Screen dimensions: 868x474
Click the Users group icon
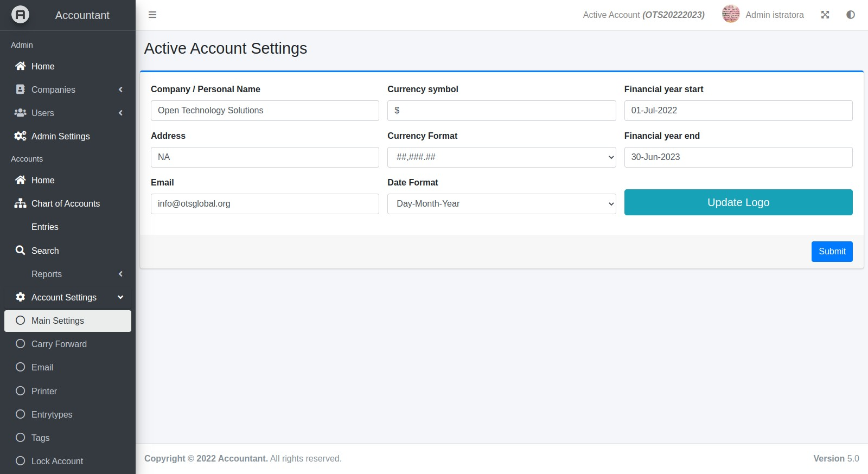tap(21, 113)
